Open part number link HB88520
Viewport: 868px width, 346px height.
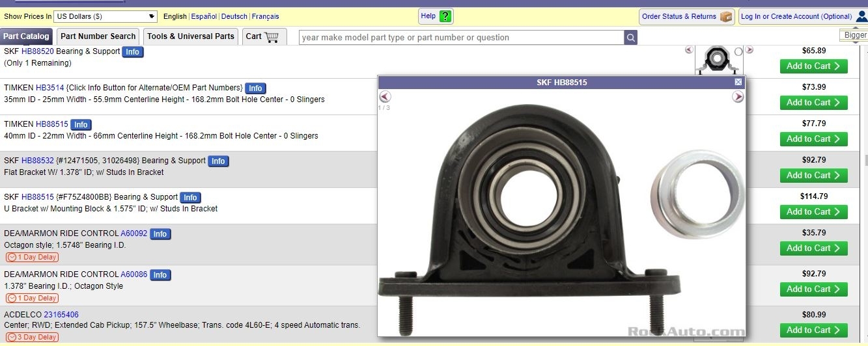coord(38,51)
